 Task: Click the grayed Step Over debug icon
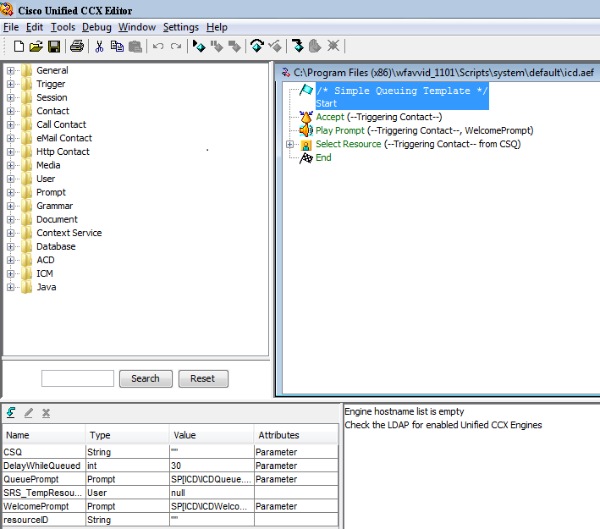click(217, 46)
